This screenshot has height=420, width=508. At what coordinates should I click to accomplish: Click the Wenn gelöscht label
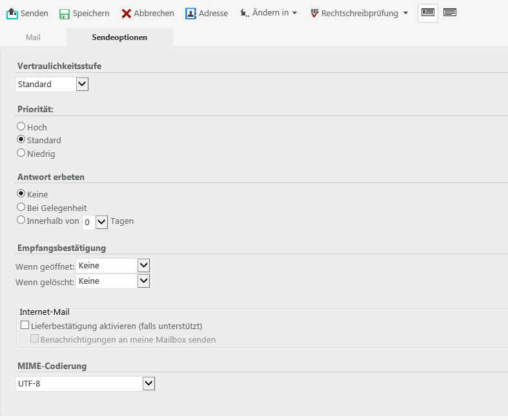click(x=45, y=283)
